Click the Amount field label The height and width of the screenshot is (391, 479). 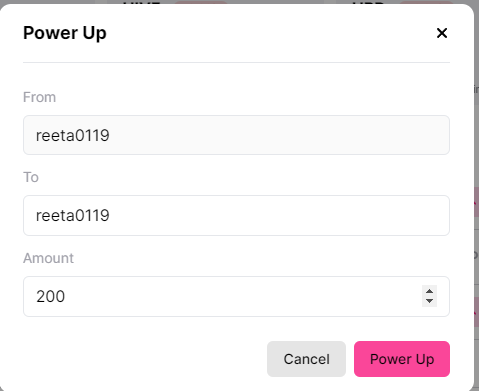coord(48,258)
